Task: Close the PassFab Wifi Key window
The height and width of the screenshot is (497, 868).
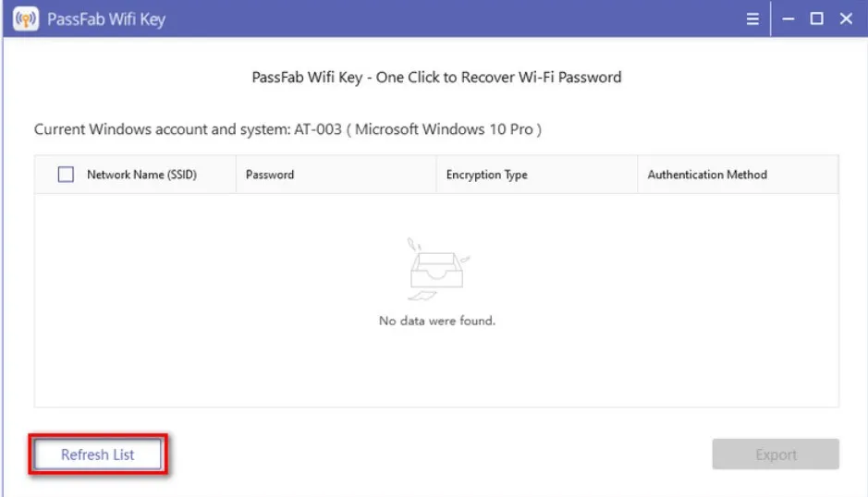Action: pyautogui.click(x=846, y=18)
